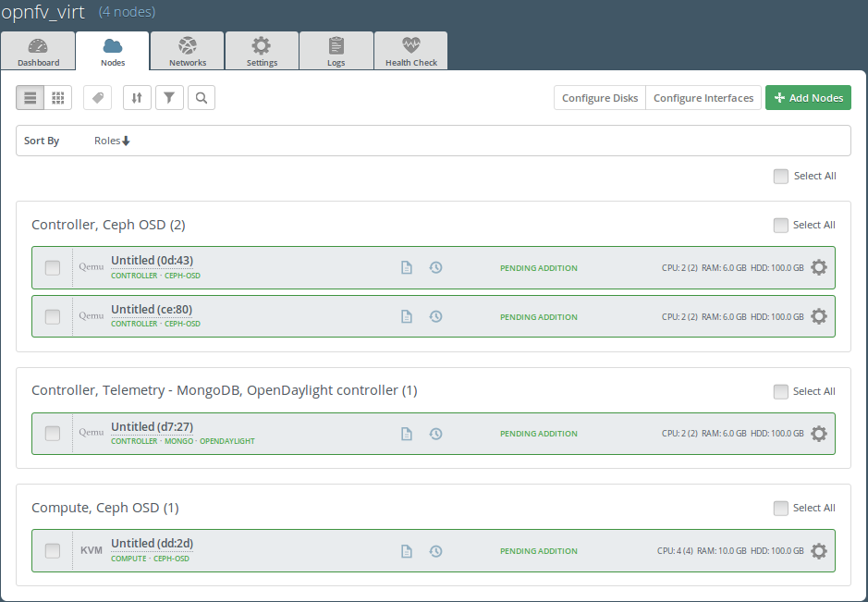Open the sort nodes toolbar button

[137, 98]
